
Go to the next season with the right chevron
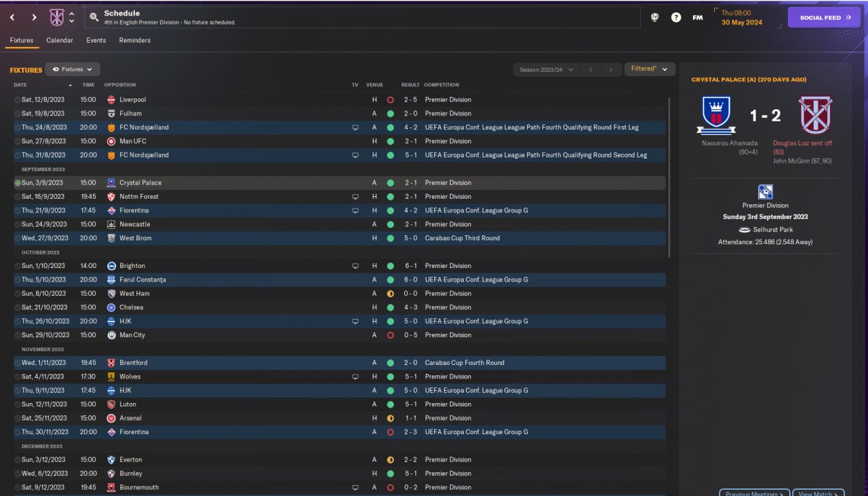611,69
